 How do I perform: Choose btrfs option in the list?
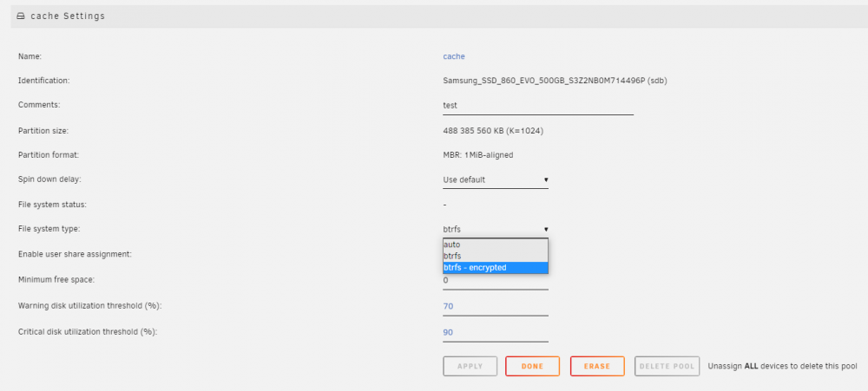point(496,256)
